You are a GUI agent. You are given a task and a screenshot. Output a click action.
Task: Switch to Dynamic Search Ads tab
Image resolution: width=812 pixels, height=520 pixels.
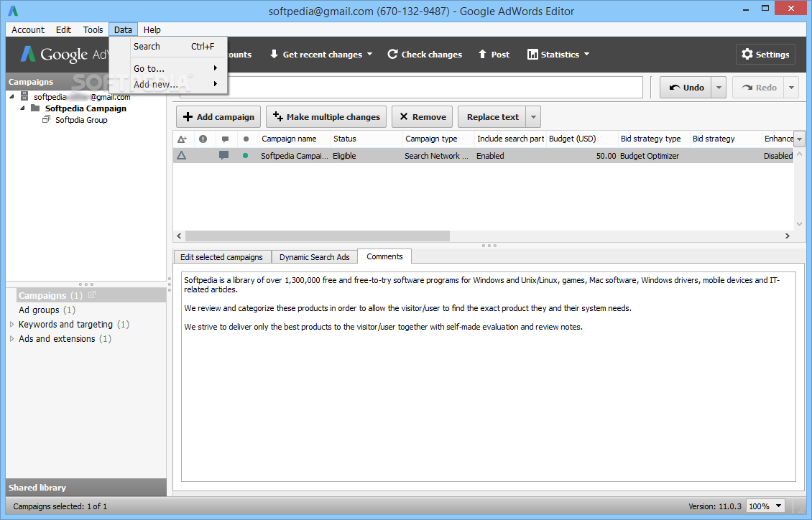[x=314, y=257]
